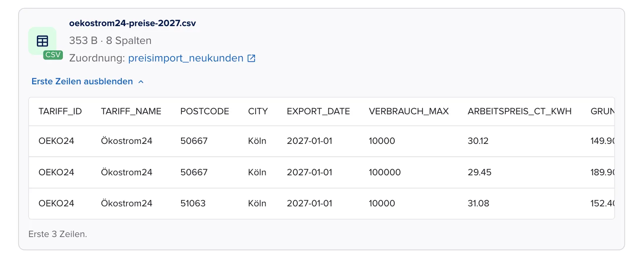The image size is (644, 256).
Task: Click the EXPORT_DATE column header
Action: 318,111
